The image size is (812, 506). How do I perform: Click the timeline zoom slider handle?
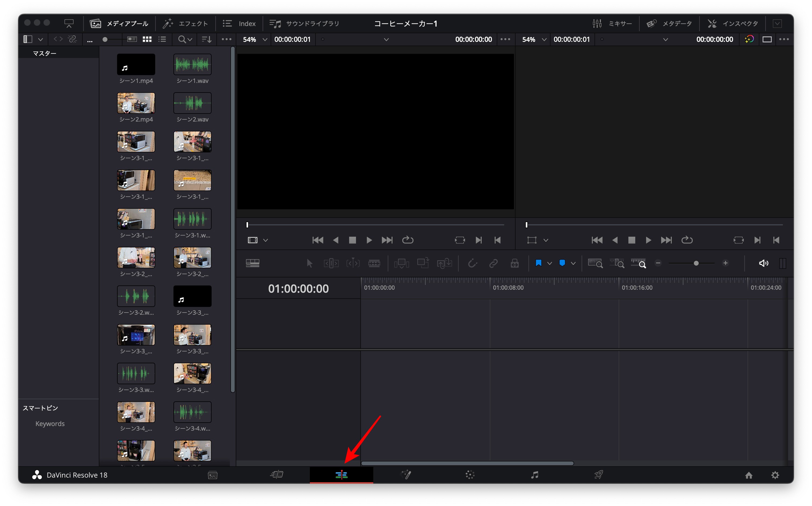pyautogui.click(x=696, y=263)
